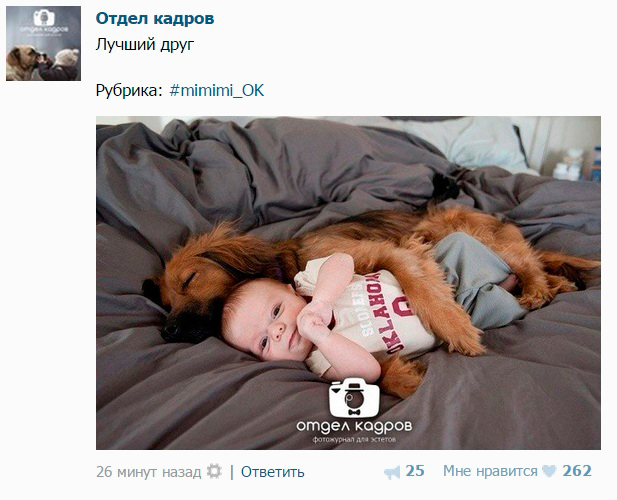
Task: Share the post with the megaphone icon
Action: pos(392,472)
